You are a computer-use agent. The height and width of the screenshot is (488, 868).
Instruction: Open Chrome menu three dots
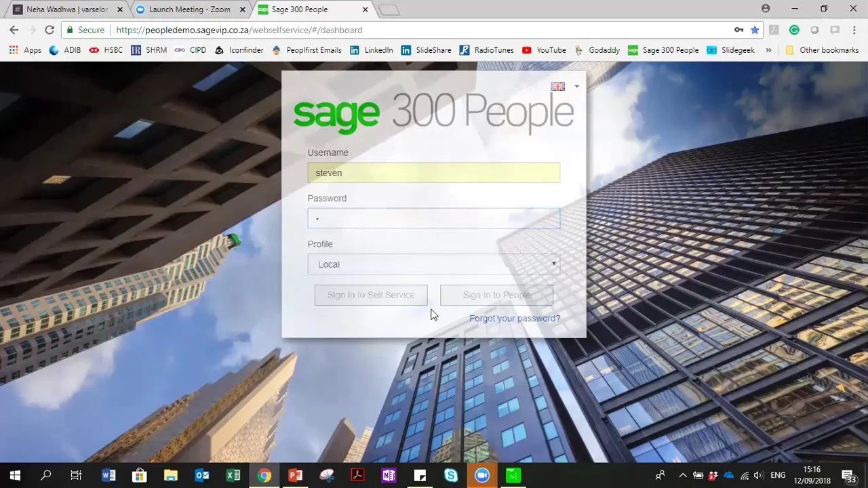[x=854, y=30]
